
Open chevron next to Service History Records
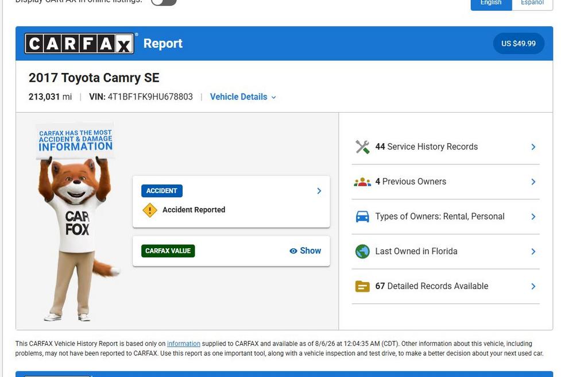point(533,147)
